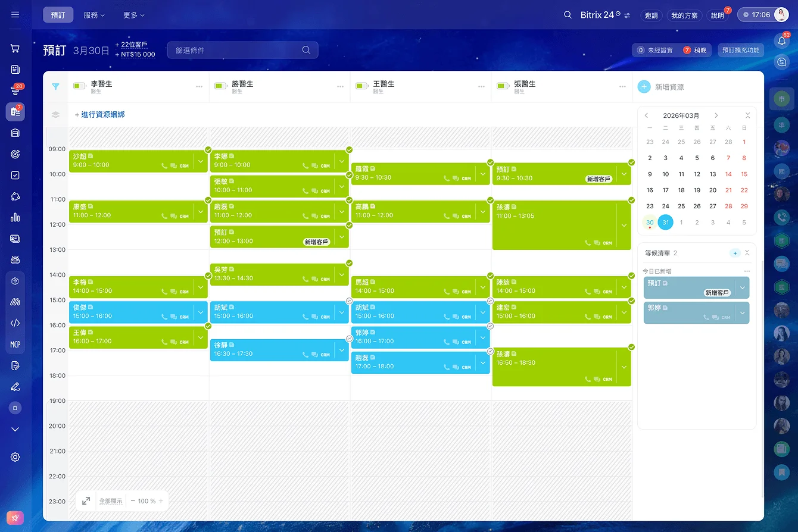798x532 pixels.
Task: Toggle the confirmed checkmark on 沙超 booking
Action: click(x=208, y=149)
